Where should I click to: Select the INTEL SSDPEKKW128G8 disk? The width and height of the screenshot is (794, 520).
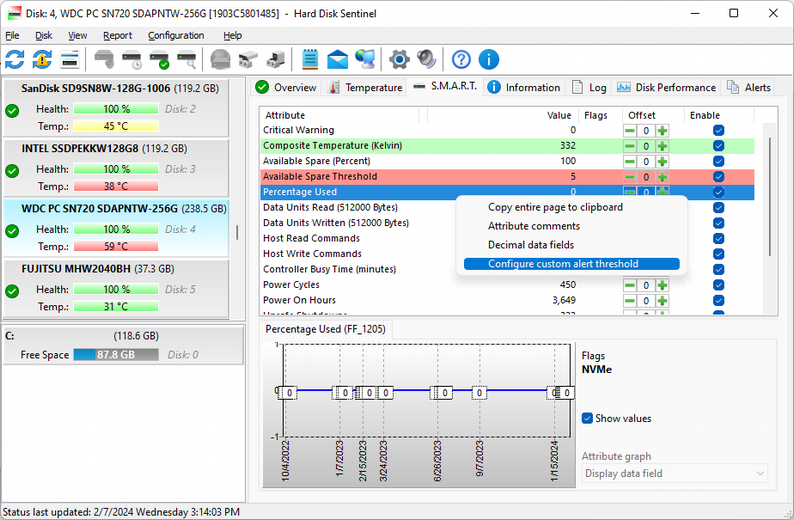(116, 168)
